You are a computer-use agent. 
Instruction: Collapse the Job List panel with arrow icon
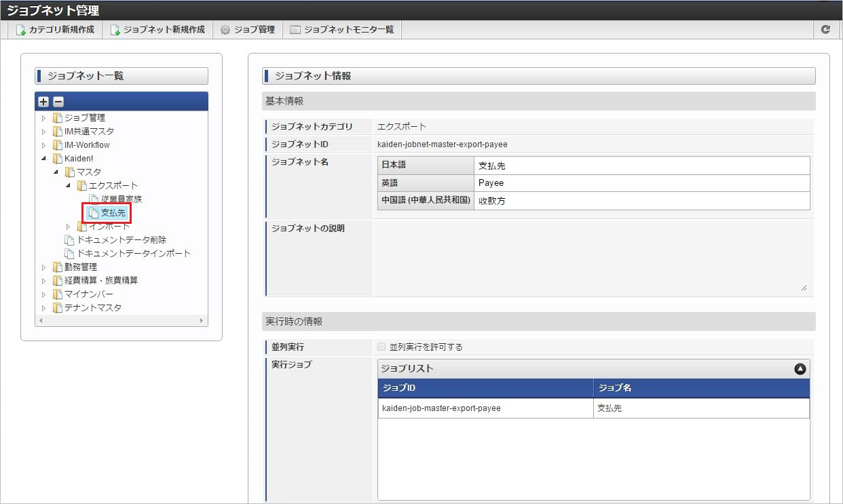pos(800,369)
